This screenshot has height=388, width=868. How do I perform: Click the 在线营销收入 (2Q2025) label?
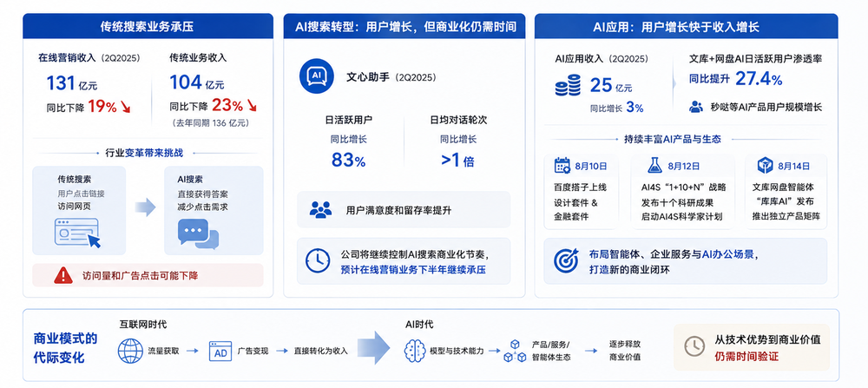point(89,57)
